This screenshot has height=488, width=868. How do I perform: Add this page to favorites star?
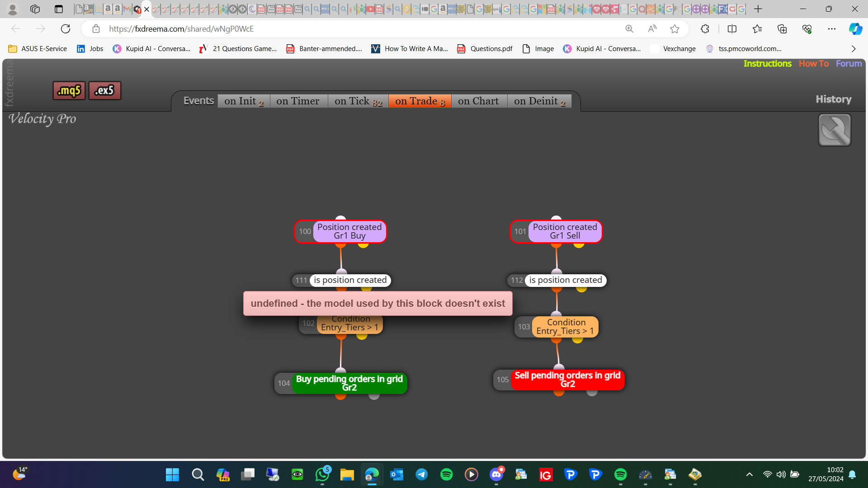(675, 29)
